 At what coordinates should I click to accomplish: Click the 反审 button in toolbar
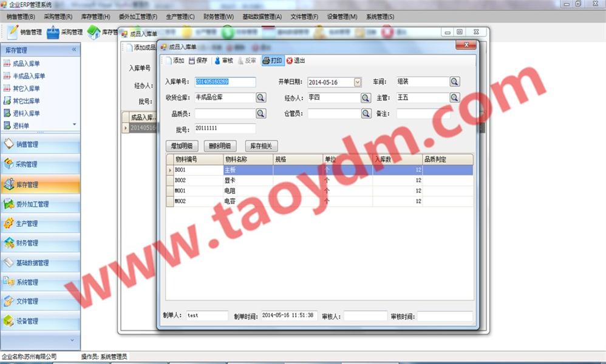(x=247, y=61)
